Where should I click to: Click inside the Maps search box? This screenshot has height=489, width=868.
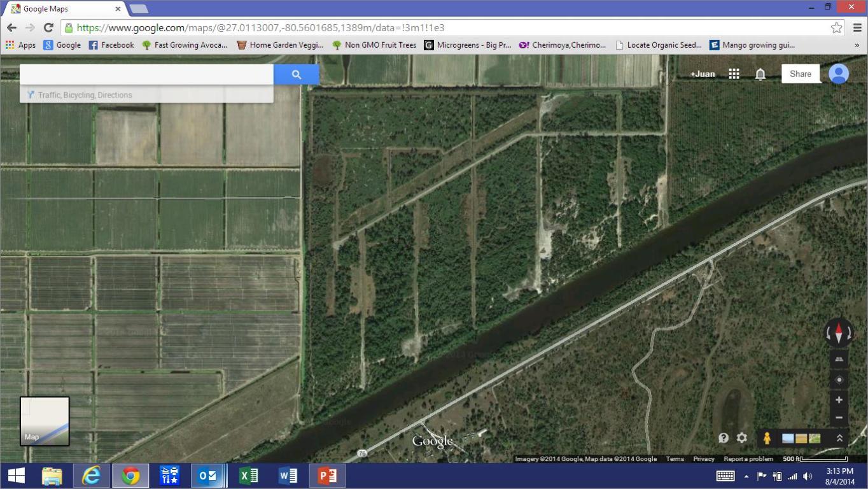[146, 74]
